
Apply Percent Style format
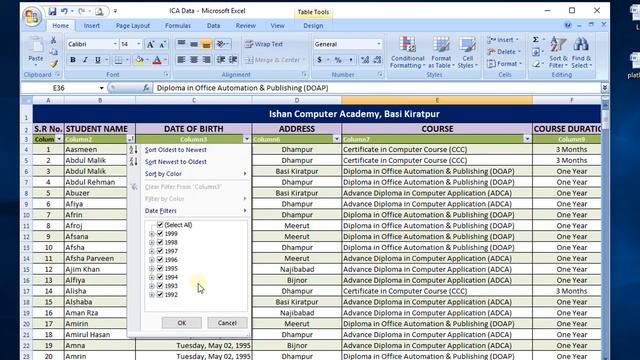pos(338,60)
